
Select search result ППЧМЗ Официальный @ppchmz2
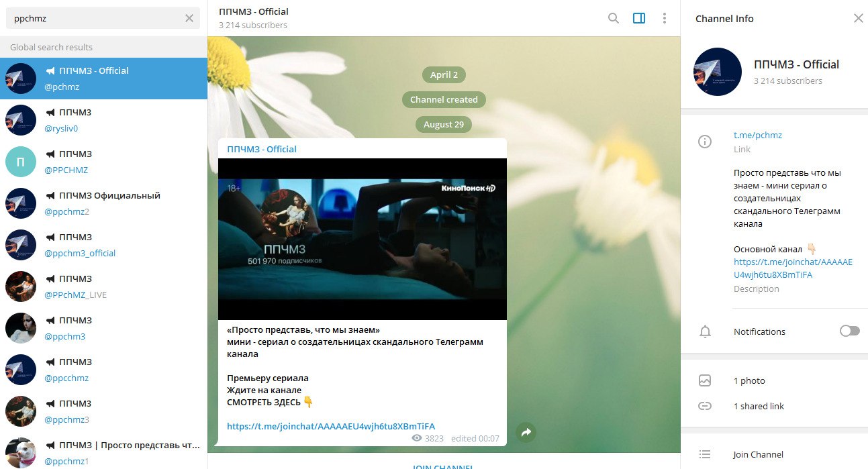[103, 203]
